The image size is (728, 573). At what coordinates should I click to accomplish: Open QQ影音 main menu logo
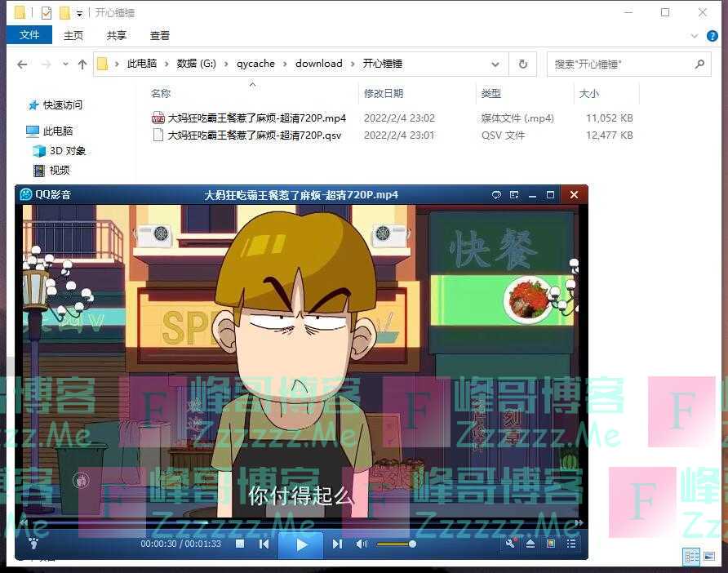click(x=26, y=194)
